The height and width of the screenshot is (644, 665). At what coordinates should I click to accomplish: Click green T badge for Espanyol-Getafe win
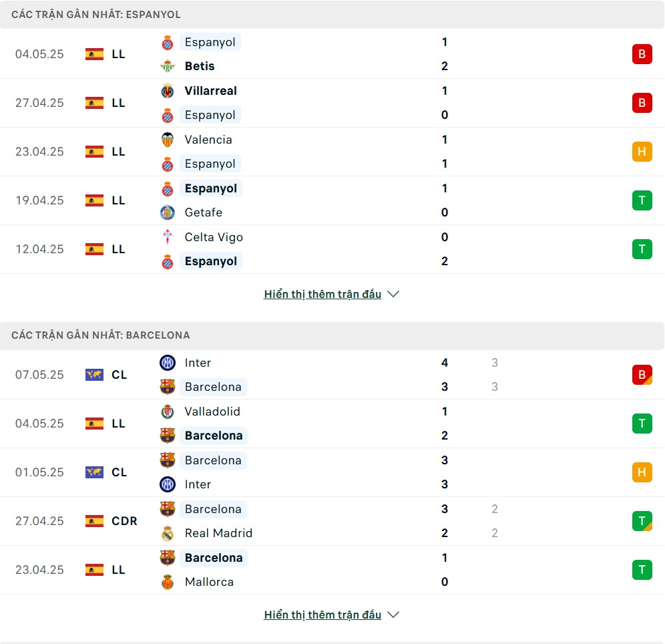click(x=642, y=200)
